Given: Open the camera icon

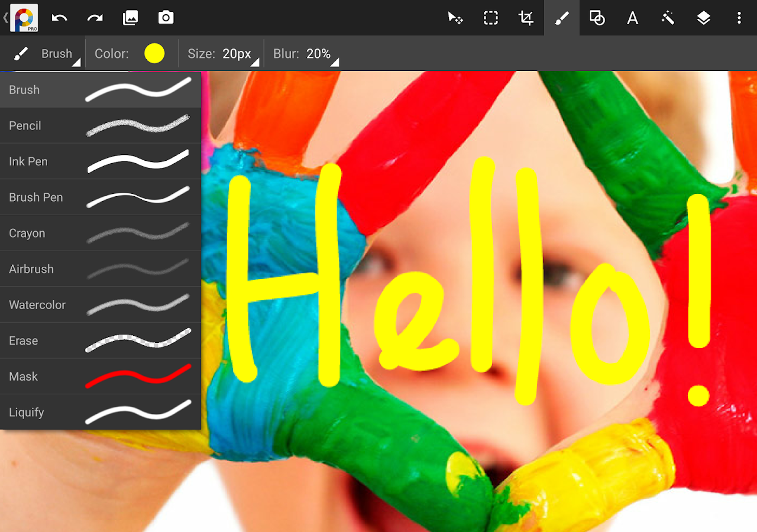Looking at the screenshot, I should pos(166,18).
